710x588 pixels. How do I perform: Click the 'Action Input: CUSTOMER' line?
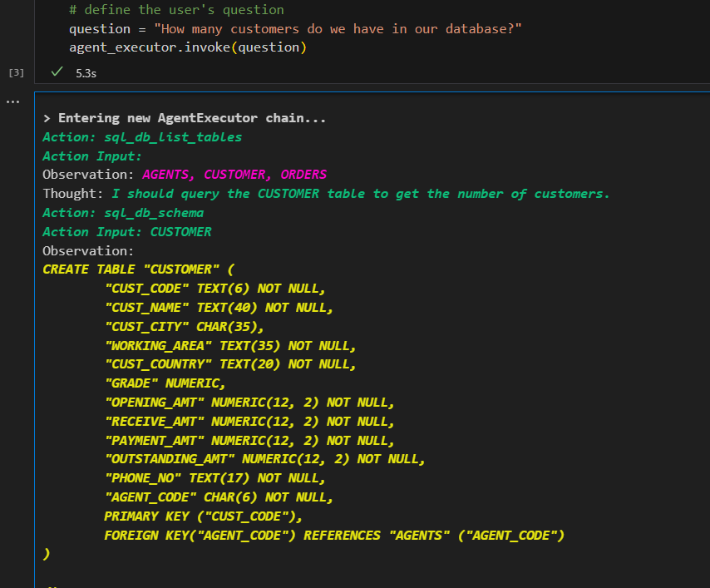click(x=127, y=232)
